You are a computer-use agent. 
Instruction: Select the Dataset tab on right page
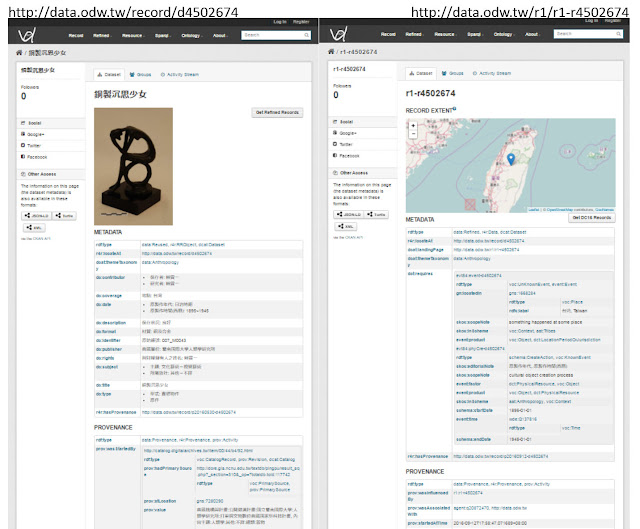[421, 73]
